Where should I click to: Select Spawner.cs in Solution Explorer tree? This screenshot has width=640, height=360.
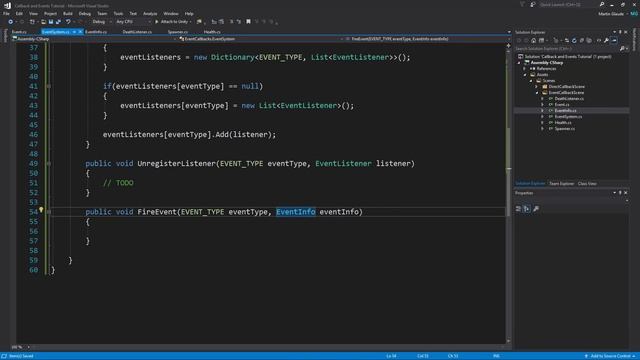(564, 129)
